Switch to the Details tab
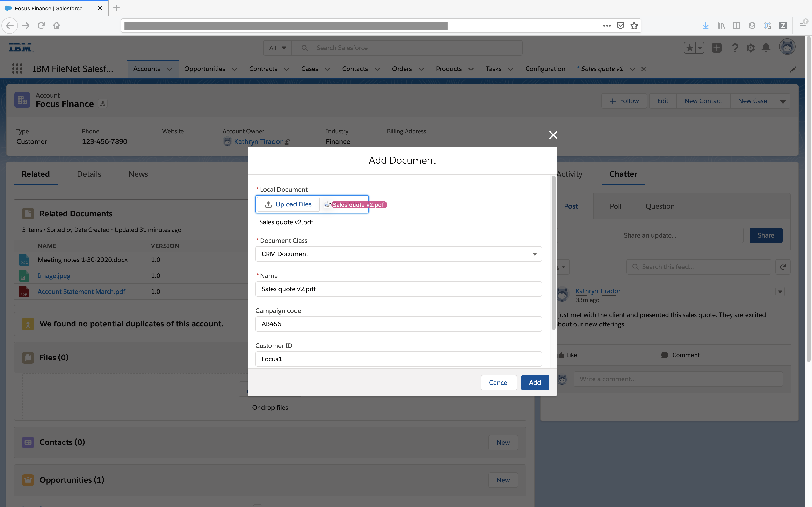Viewport: 812px width, 507px height. point(89,174)
